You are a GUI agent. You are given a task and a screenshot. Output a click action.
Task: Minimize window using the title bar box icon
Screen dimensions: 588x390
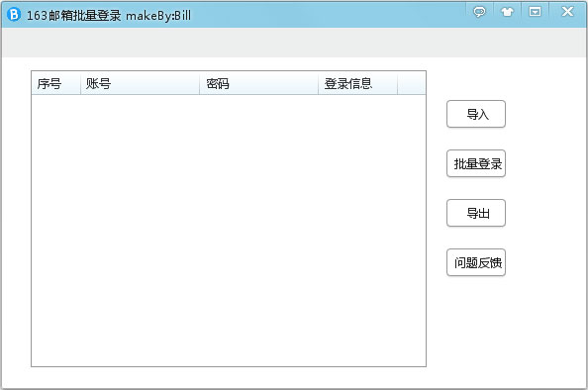click(535, 12)
